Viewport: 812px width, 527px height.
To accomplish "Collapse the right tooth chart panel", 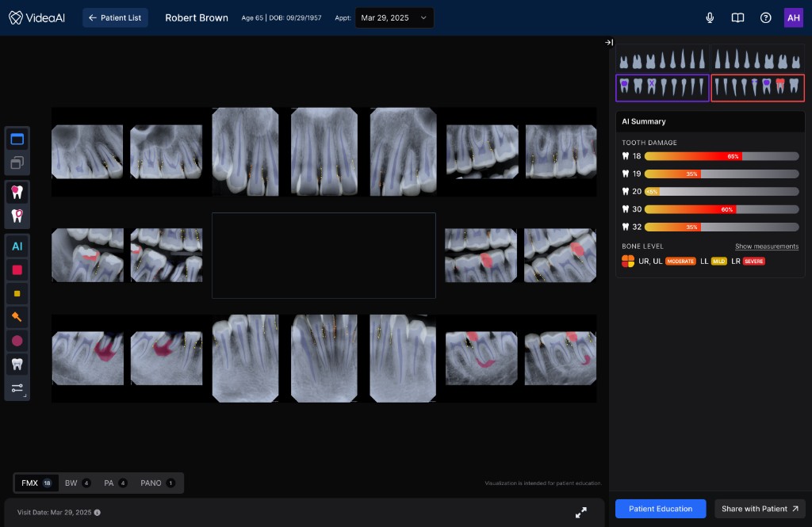I will [x=609, y=42].
